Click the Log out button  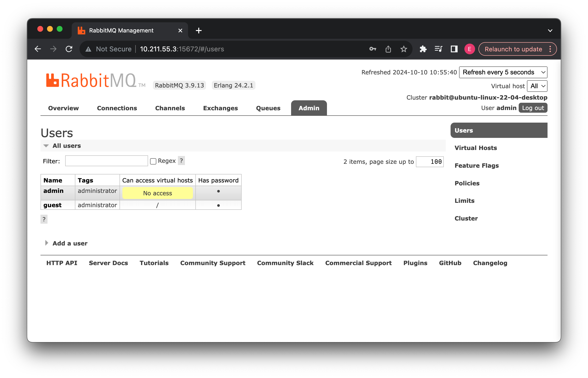coord(533,108)
